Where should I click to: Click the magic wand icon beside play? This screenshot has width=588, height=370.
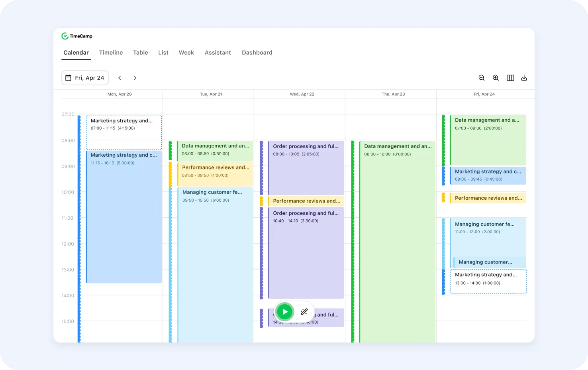(304, 312)
